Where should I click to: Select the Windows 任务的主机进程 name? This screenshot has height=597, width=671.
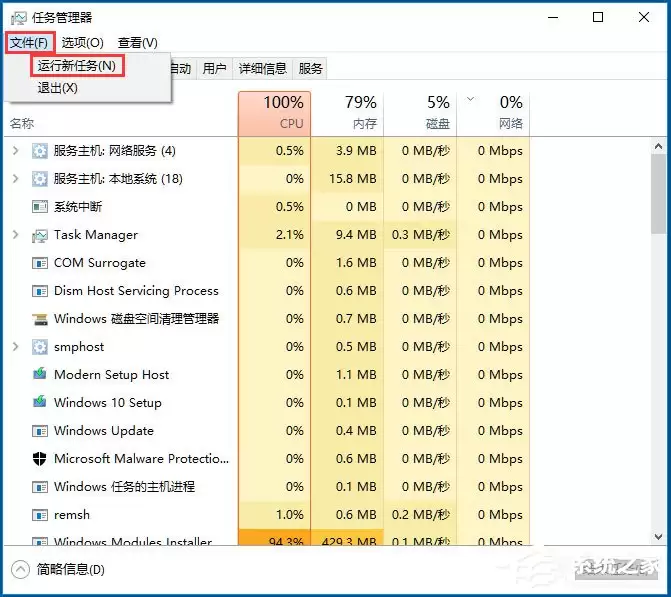(125, 487)
